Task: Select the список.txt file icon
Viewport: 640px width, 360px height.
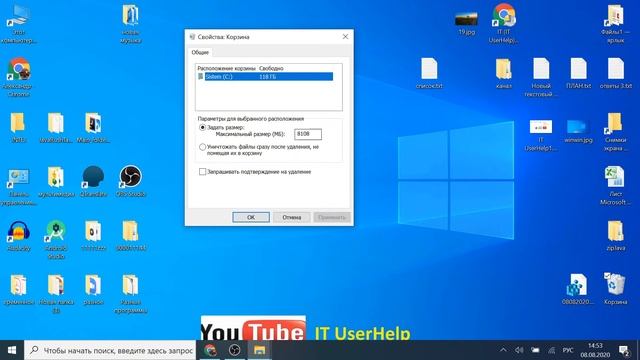Action: coord(429,73)
